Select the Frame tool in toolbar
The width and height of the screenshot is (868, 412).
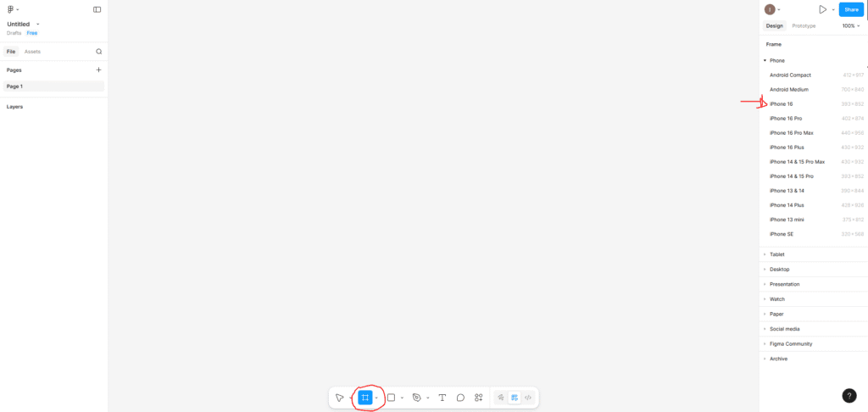coord(365,398)
